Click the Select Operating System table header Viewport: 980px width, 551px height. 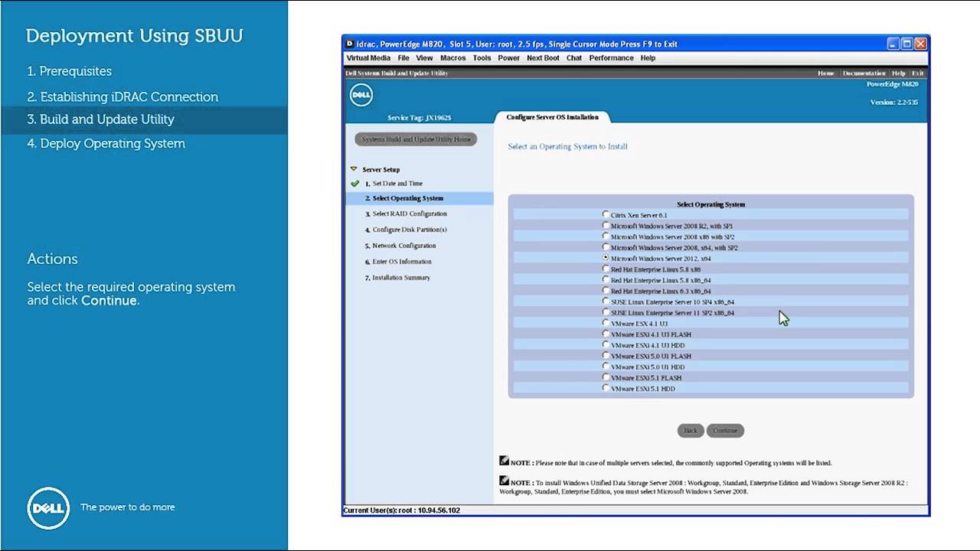[x=710, y=204]
